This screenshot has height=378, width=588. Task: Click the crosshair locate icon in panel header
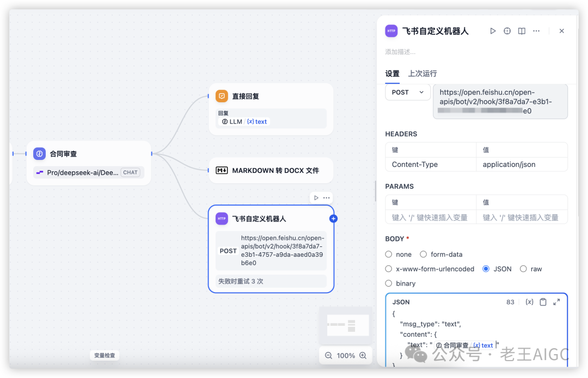coord(507,31)
